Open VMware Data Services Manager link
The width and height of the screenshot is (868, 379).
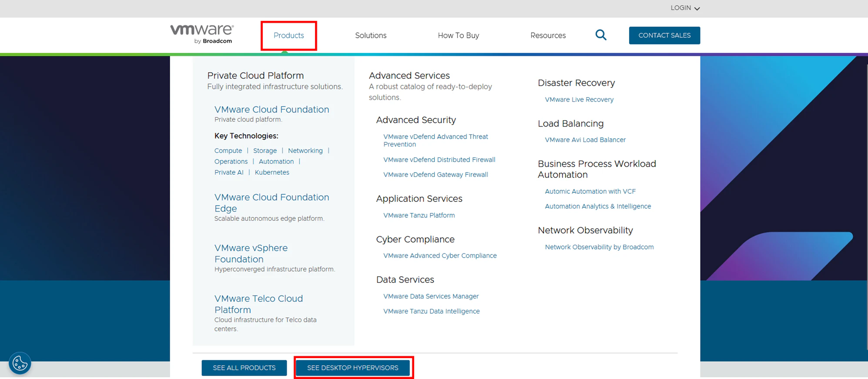click(x=431, y=296)
